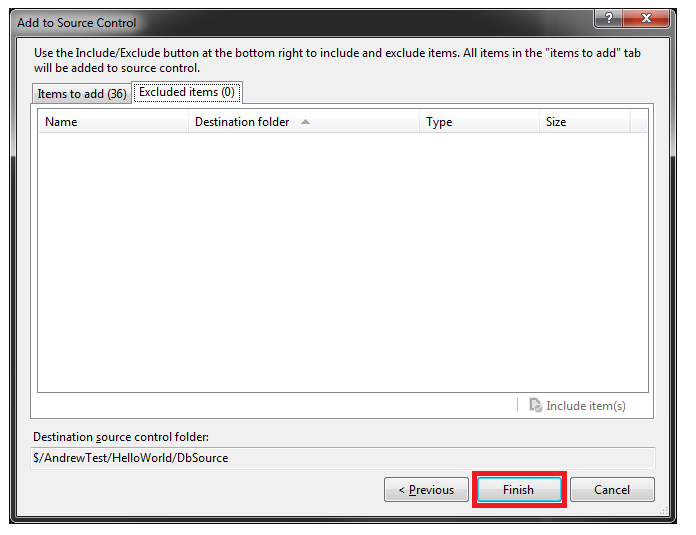Toggle the sort arrow on Destination folder column

(305, 122)
